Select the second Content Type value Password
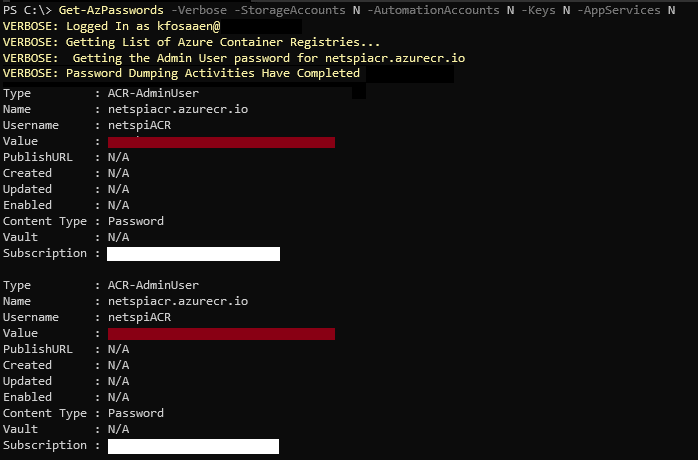698x460 pixels. tap(136, 414)
